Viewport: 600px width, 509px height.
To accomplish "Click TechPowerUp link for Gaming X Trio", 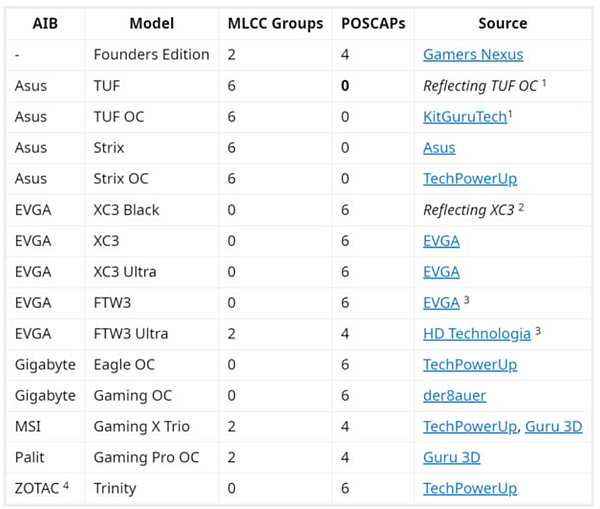I will click(x=469, y=427).
